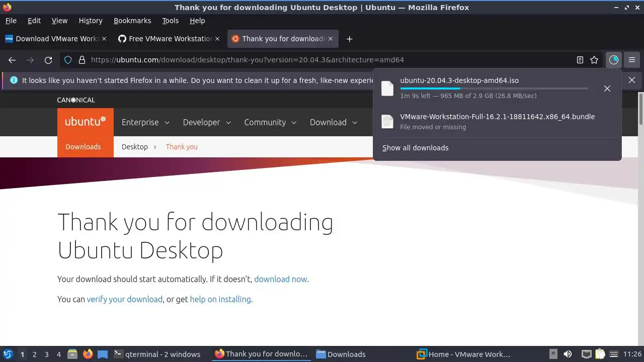Open the tracking protection shield icon
The image size is (644, 362).
[x=68, y=60]
